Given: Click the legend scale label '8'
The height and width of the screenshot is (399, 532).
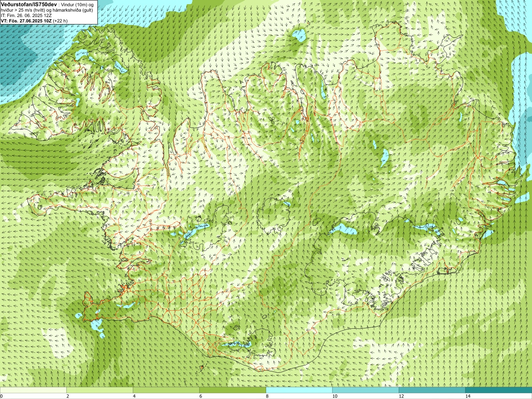Looking at the screenshot, I should 267,396.
